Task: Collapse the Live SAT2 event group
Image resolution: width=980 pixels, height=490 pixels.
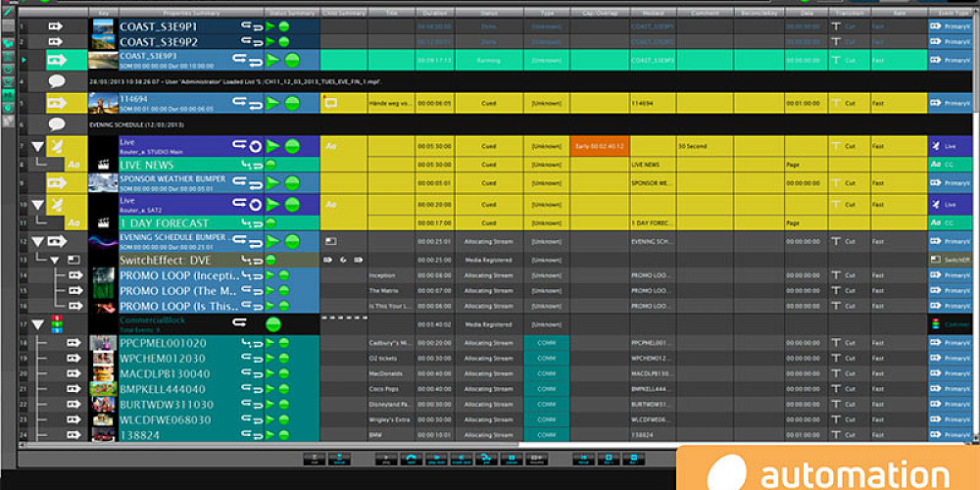Action: (x=38, y=204)
